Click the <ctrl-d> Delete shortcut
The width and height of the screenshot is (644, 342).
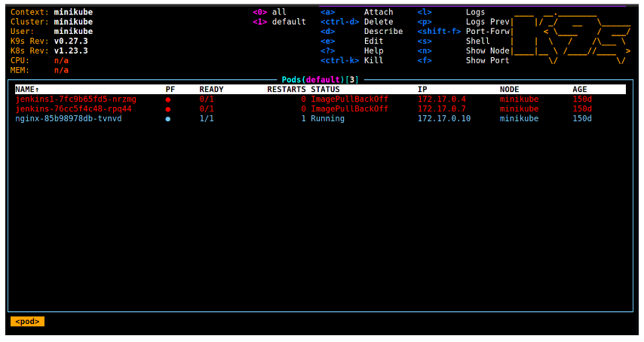[357, 22]
